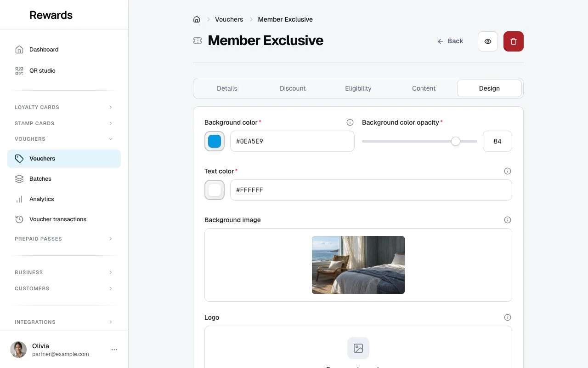
Task: Show info tooltip for Text color
Action: 508,171
